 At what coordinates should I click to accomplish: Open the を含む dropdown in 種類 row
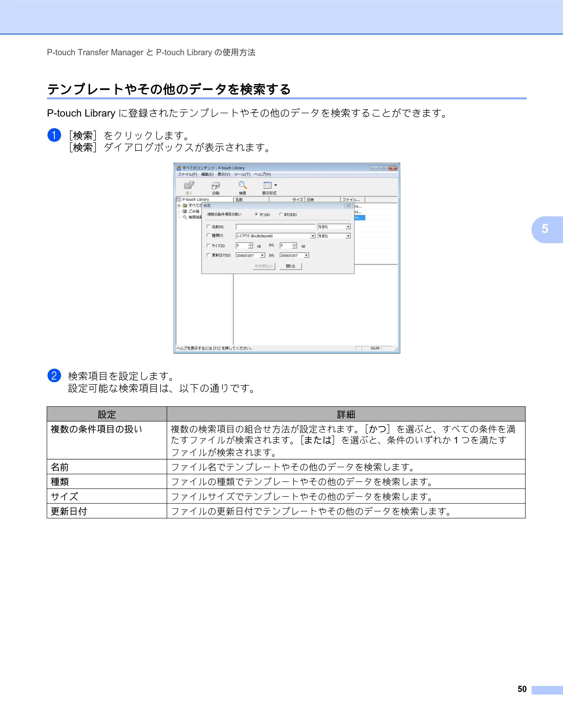point(348,236)
